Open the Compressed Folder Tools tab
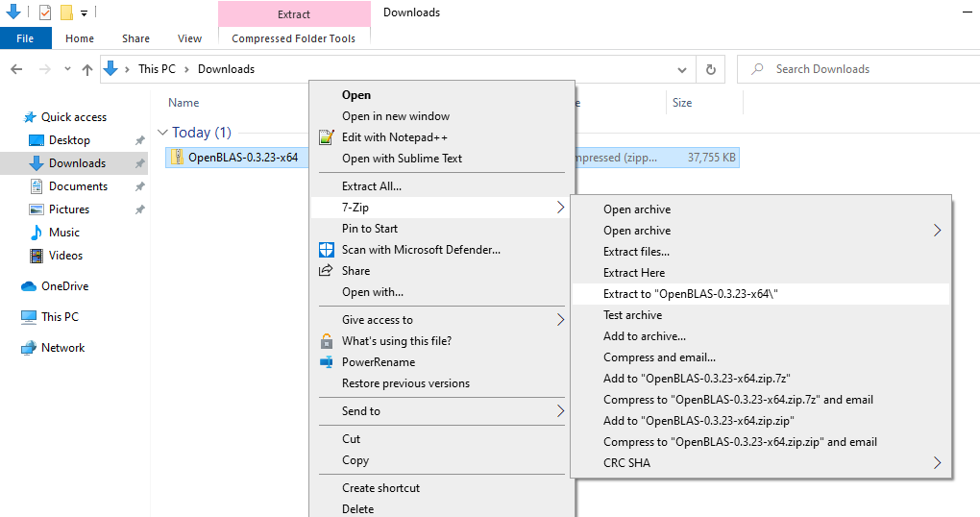The image size is (980, 517). pos(294,38)
